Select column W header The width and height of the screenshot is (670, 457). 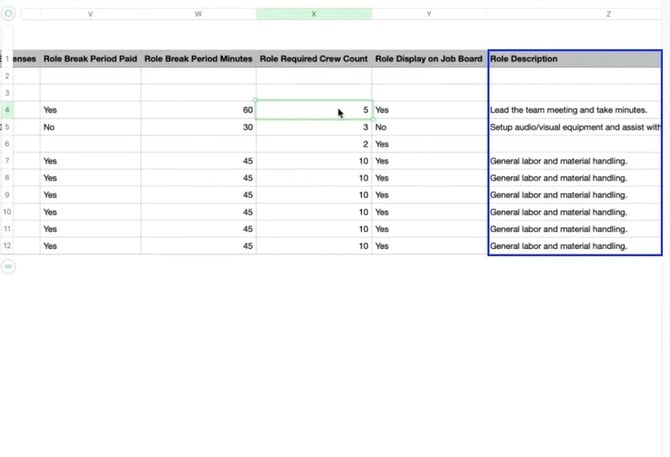(x=198, y=14)
